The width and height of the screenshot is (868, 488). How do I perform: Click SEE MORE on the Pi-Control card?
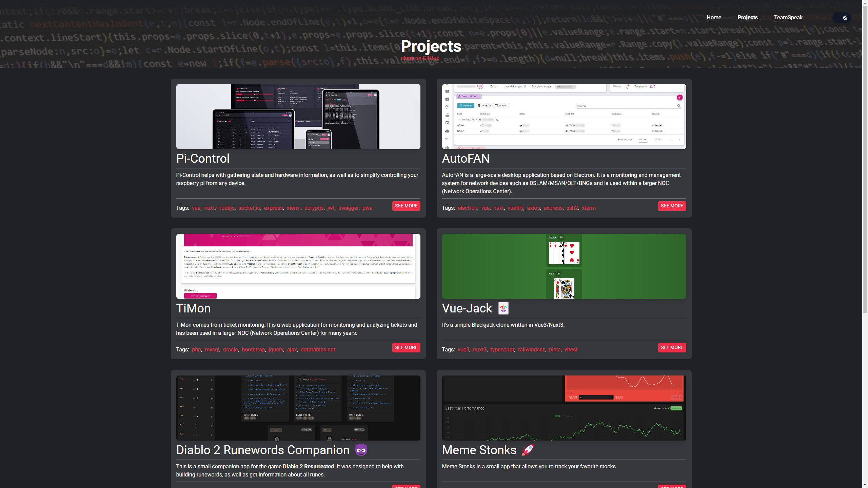coord(406,206)
